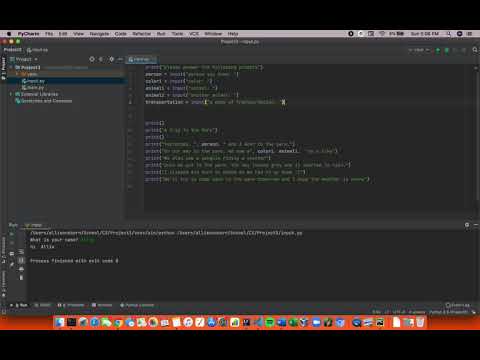Click input.py in the navigation breadcrumb
Viewport: 480px width, 360px height.
pyautogui.click(x=37, y=50)
